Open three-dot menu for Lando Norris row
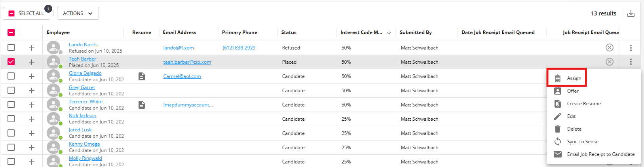 [x=631, y=48]
